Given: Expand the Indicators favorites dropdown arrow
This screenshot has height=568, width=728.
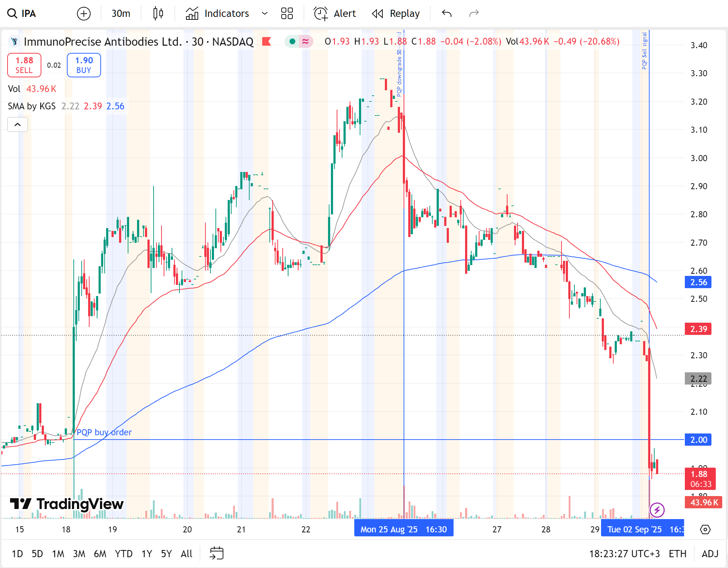Looking at the screenshot, I should pos(265,14).
